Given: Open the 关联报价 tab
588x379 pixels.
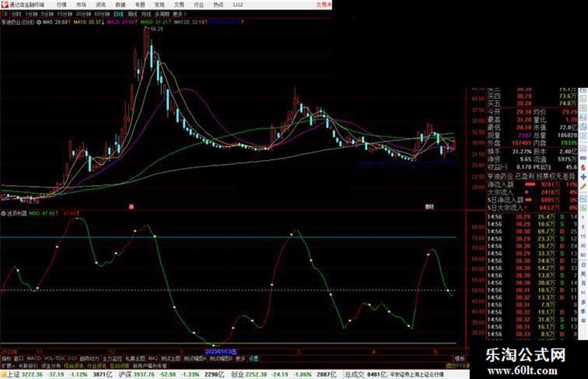Looking at the screenshot, I should (28, 365).
